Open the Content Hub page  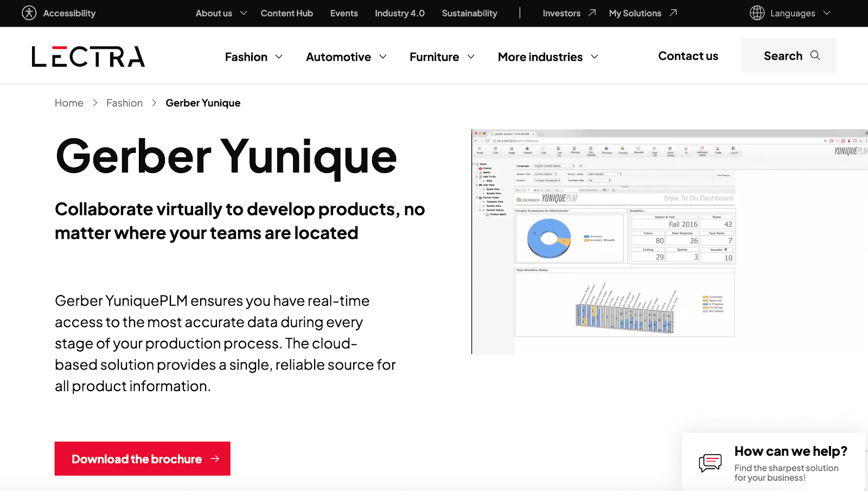click(287, 13)
